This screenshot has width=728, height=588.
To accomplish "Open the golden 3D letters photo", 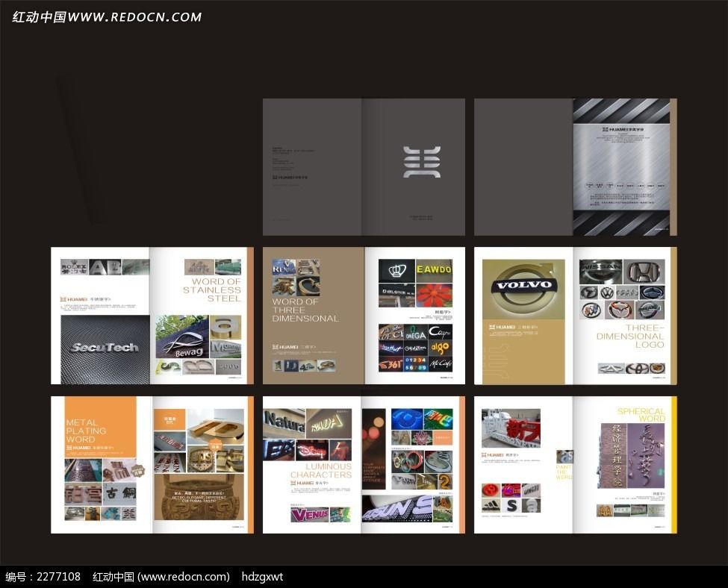I will 216,427.
